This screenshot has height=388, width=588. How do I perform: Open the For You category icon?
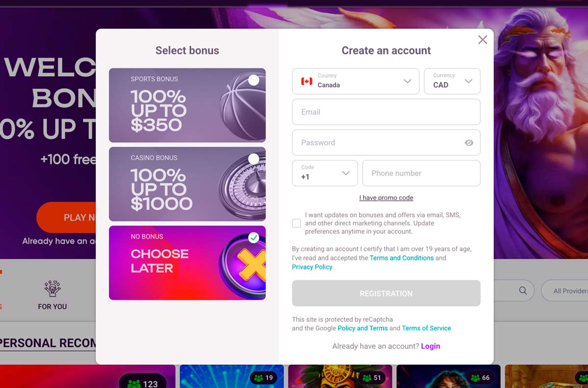(x=52, y=289)
